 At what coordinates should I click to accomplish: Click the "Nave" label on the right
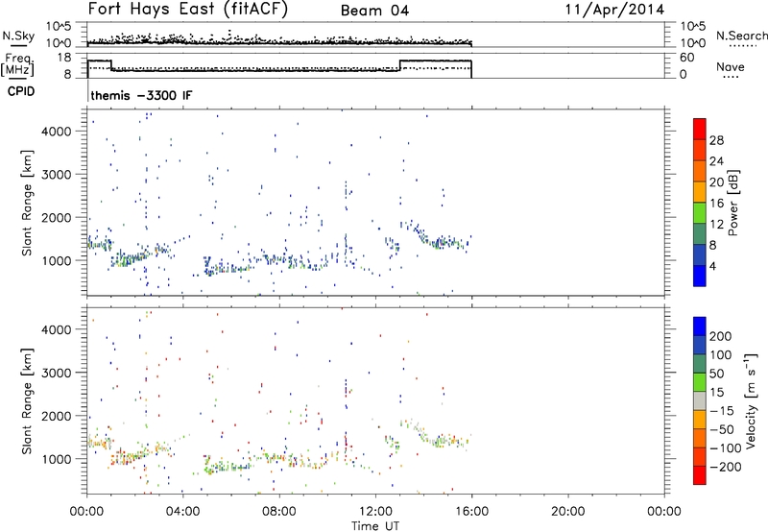point(731,67)
